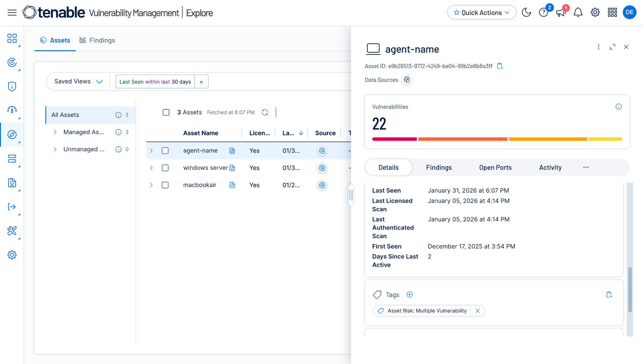Click the red critical severity bar segment
Viewport: 643px width, 364px height.
394,139
